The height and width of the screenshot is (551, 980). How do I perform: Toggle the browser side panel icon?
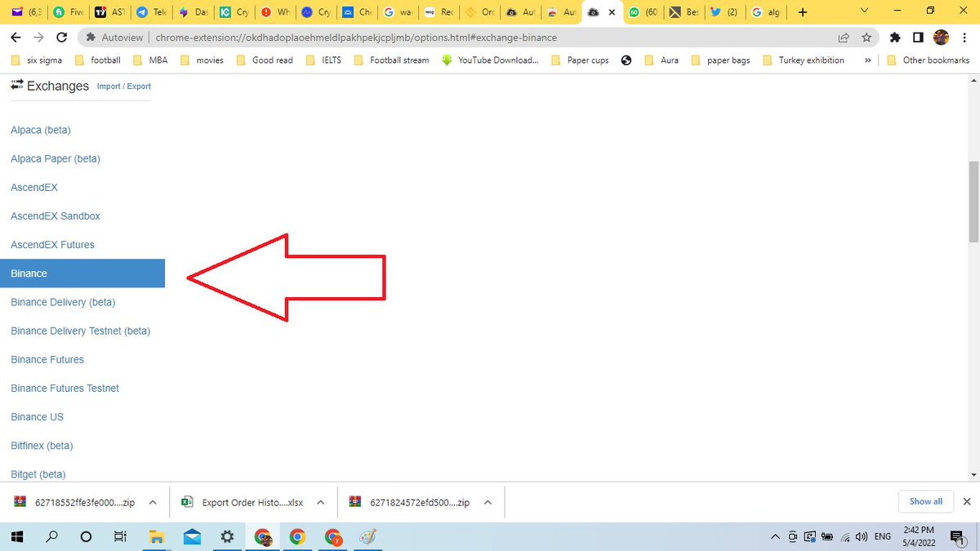click(918, 38)
